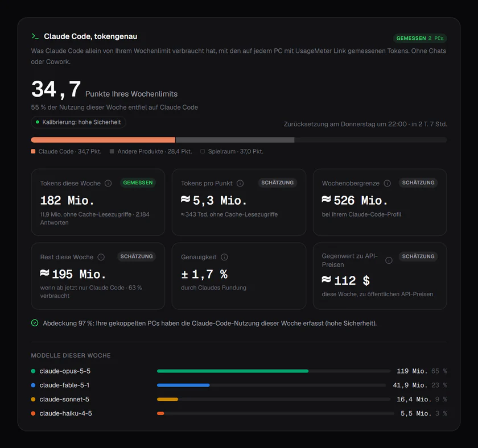Click the ± 1,7 % accuracy value
The width and height of the screenshot is (478, 448).
(204, 274)
